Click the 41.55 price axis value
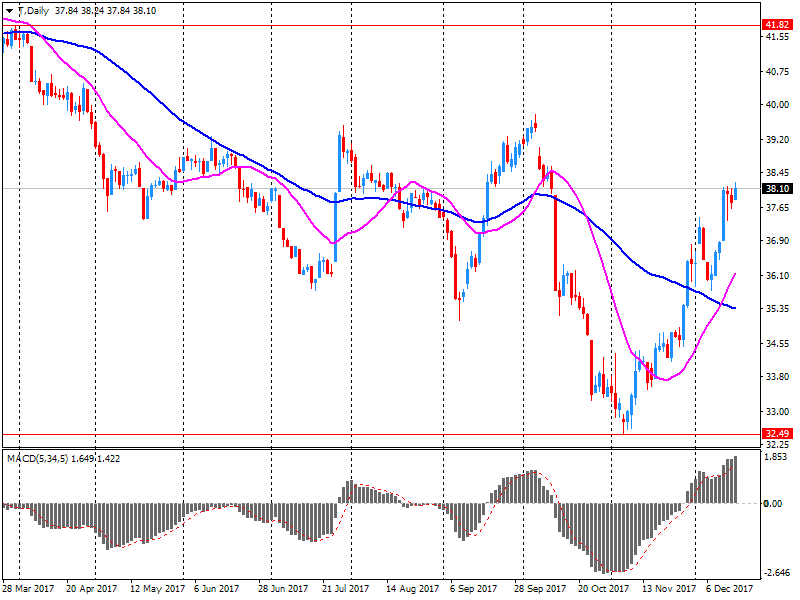 coord(777,37)
